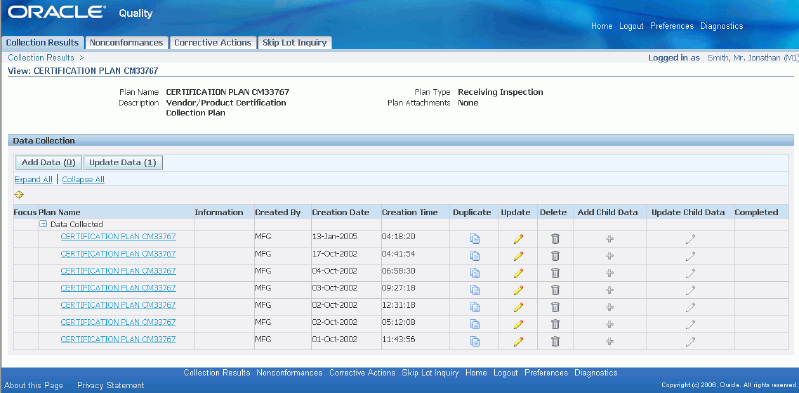Open the Privacy Statement footer link
The width and height of the screenshot is (799, 393).
111,385
